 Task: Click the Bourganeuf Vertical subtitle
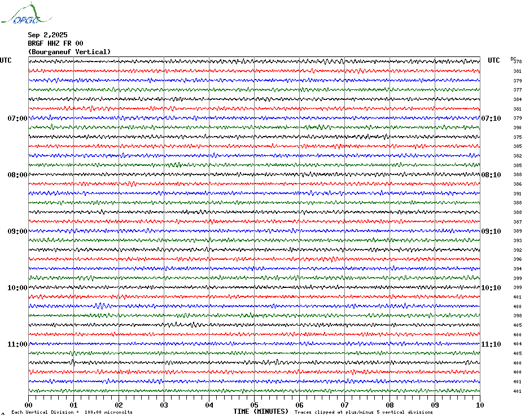pos(69,52)
